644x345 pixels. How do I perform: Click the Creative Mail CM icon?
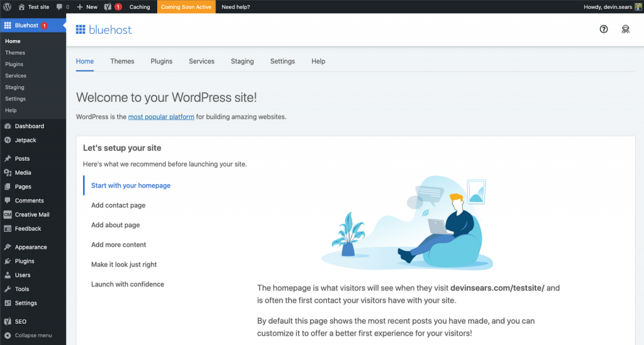[x=8, y=214]
